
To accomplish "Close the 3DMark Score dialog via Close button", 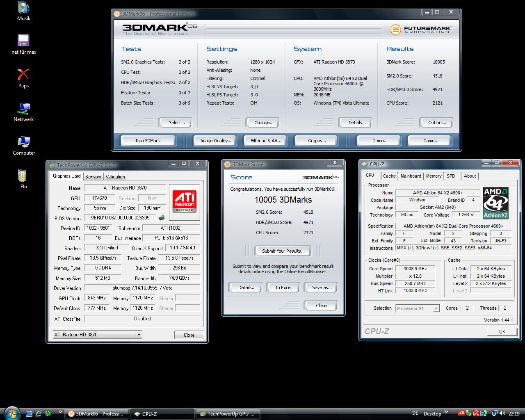I will click(321, 306).
